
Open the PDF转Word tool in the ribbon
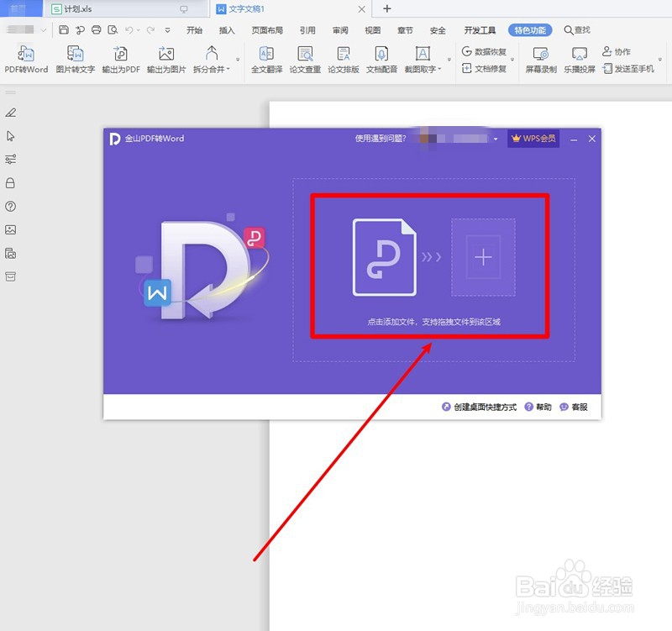click(x=26, y=59)
